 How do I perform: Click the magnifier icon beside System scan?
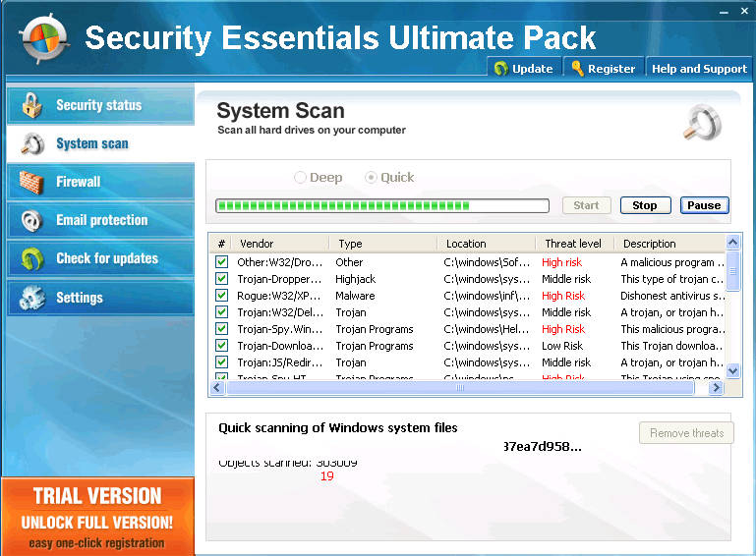[32, 144]
